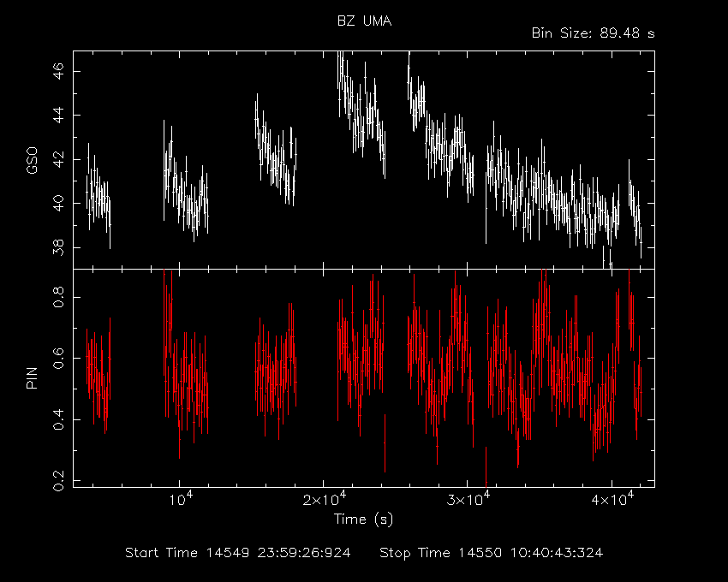
Task: Click the Time (s) axis label
Action: [x=363, y=519]
